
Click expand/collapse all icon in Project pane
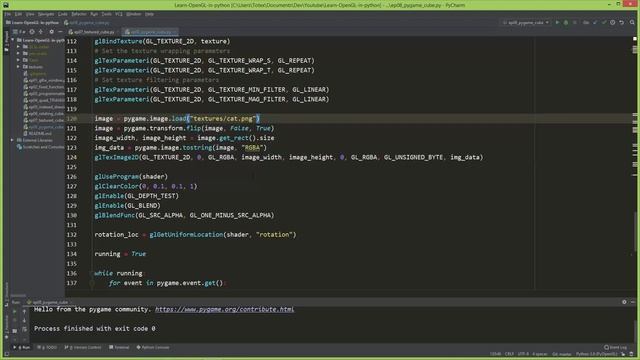pos(41,31)
